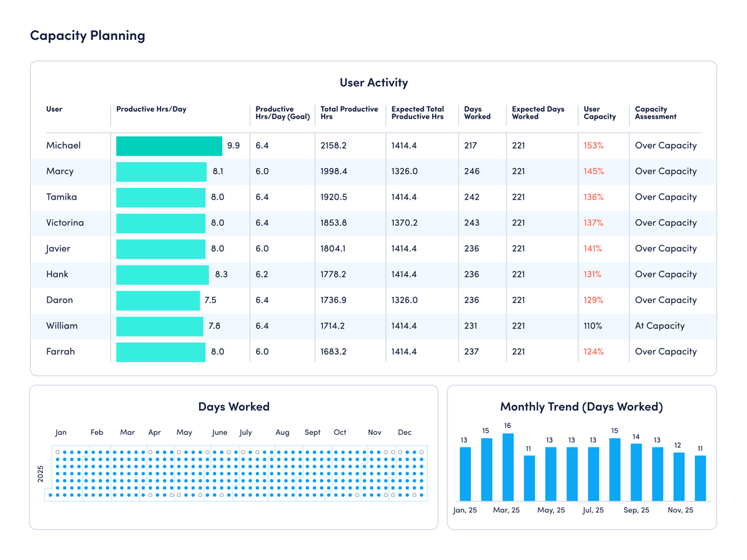Select Tamika's productive hours bar
747x560 pixels.
pos(160,197)
